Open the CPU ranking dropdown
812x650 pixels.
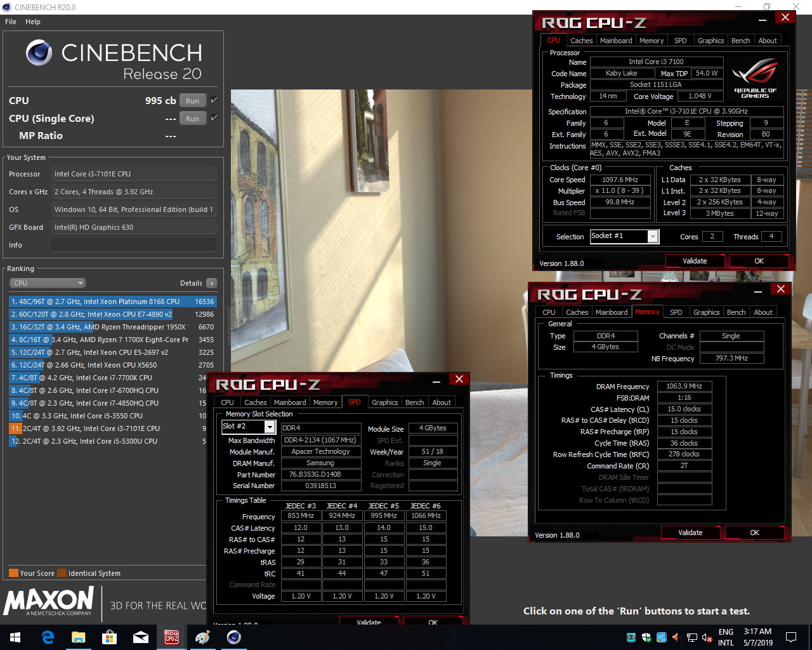click(48, 283)
